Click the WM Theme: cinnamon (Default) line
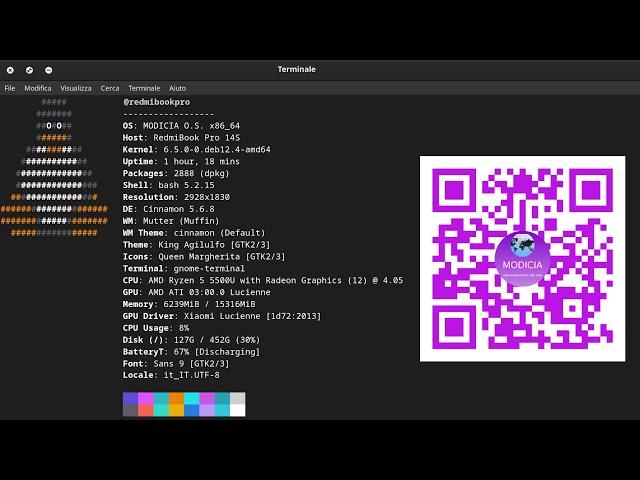The height and width of the screenshot is (480, 640). (x=194, y=233)
